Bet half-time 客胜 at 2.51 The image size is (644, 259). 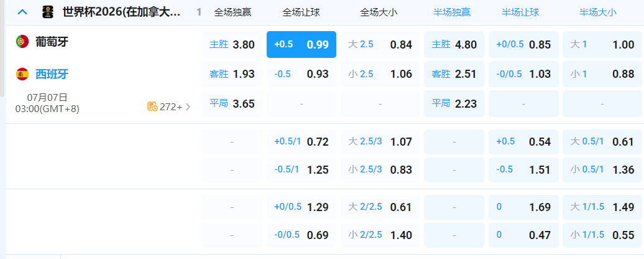tap(454, 74)
